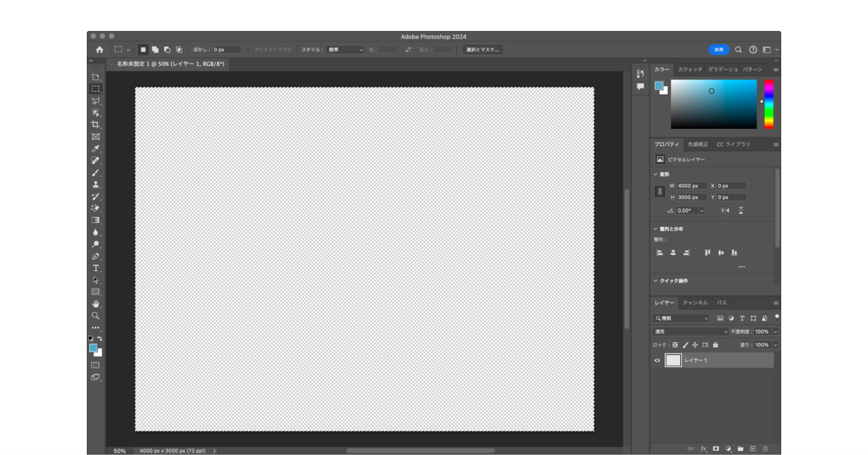This screenshot has width=868, height=455.
Task: Select the Gradient tool
Action: click(95, 220)
